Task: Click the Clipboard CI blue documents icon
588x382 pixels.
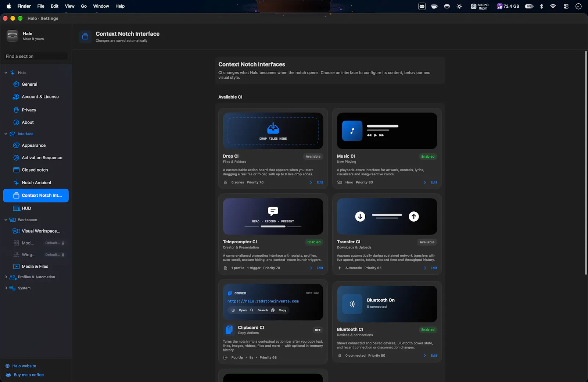Action: (229, 330)
